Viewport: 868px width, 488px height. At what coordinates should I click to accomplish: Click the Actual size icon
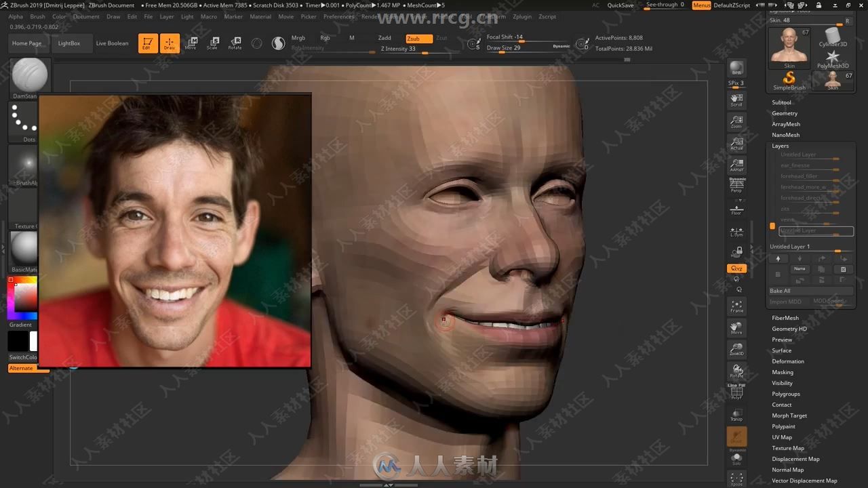click(x=736, y=144)
